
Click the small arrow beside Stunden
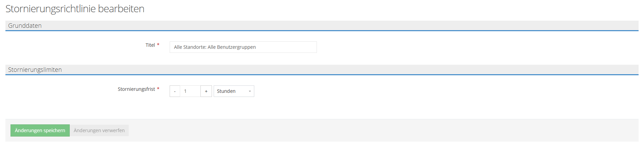(x=250, y=91)
